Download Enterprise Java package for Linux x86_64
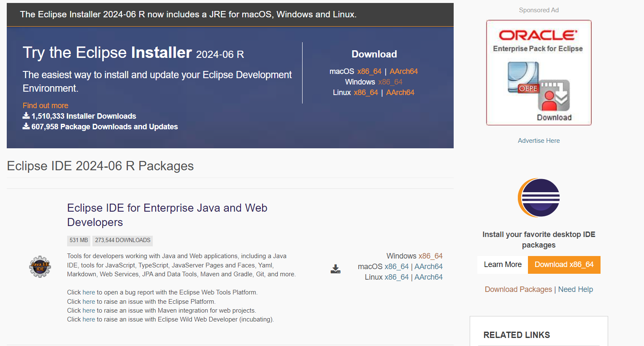The width and height of the screenshot is (644, 346). (397, 277)
